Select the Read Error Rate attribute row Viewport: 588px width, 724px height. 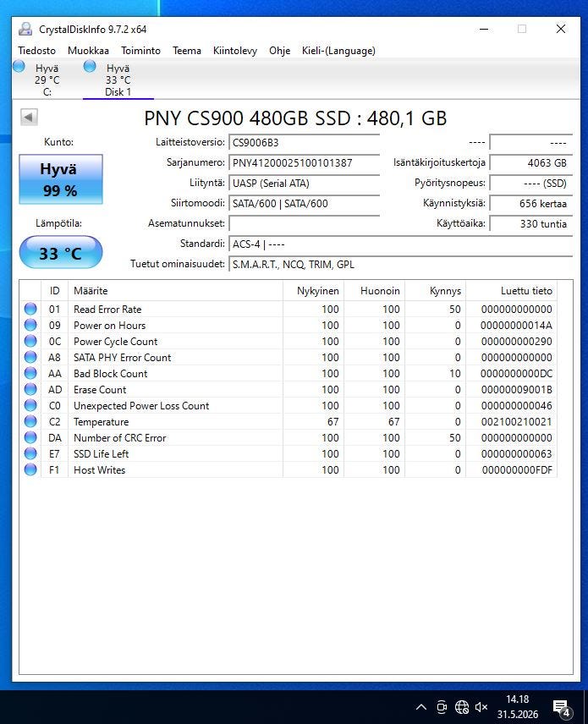pyautogui.click(x=289, y=309)
